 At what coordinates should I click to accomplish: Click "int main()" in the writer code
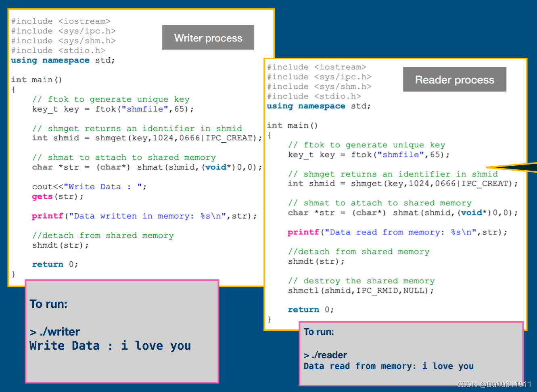click(37, 79)
